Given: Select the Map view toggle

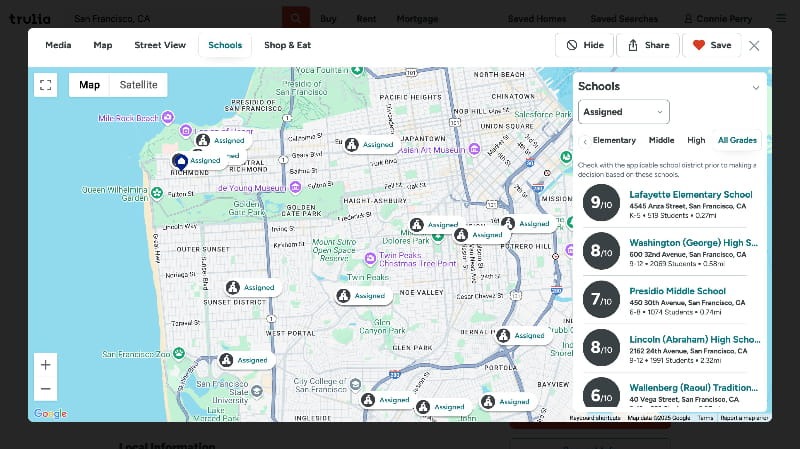Looking at the screenshot, I should 90,85.
